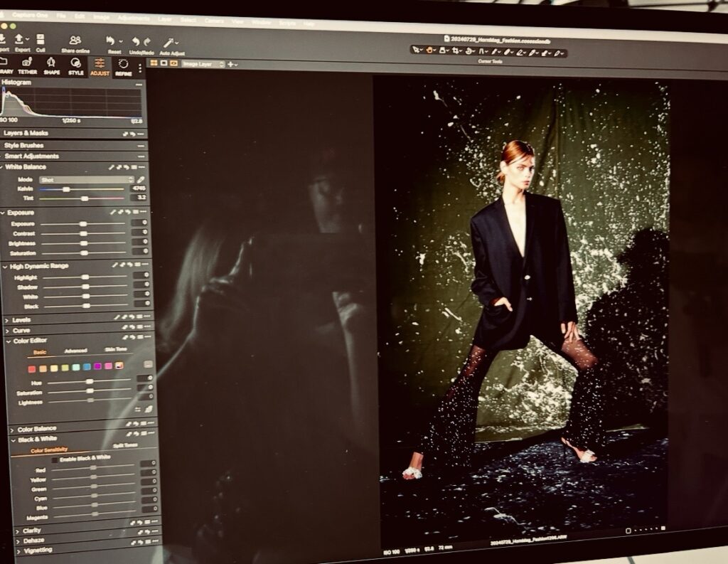Screen dimensions: 728x564
Task: Switch to the Tether tool tab
Action: [x=27, y=65]
